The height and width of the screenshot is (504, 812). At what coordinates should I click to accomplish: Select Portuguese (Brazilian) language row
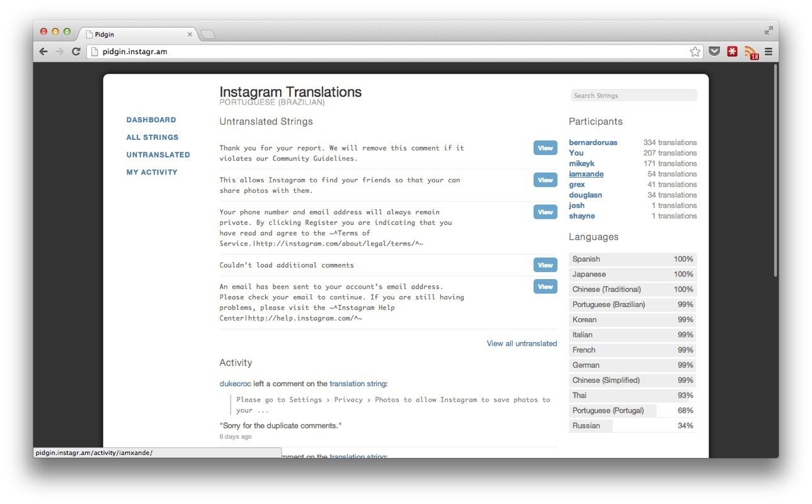pos(633,304)
